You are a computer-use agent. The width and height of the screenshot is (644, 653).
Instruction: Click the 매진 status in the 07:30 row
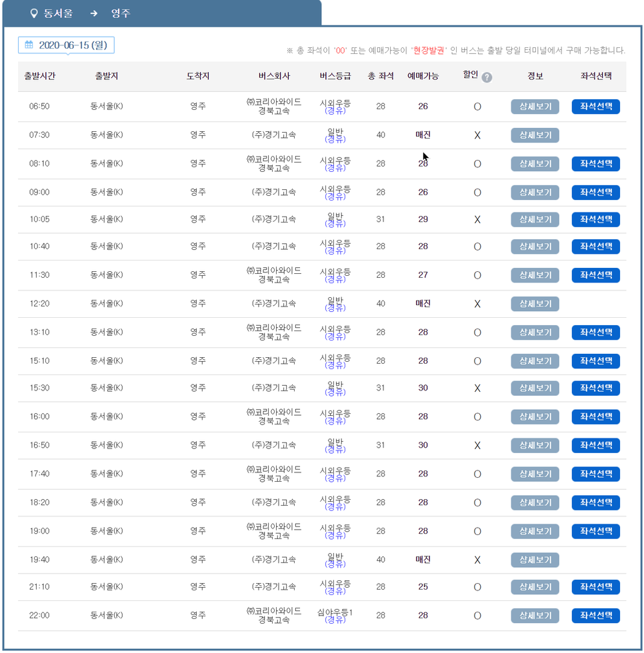tap(423, 135)
